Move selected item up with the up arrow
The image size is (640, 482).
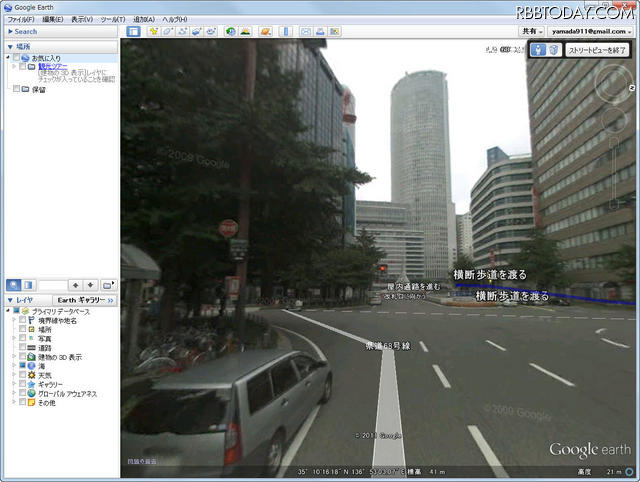[x=75, y=285]
